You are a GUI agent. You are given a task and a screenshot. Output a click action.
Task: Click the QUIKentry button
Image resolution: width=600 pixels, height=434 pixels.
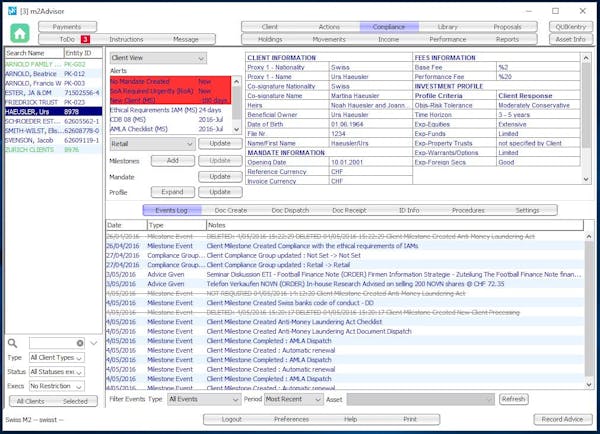click(x=571, y=27)
